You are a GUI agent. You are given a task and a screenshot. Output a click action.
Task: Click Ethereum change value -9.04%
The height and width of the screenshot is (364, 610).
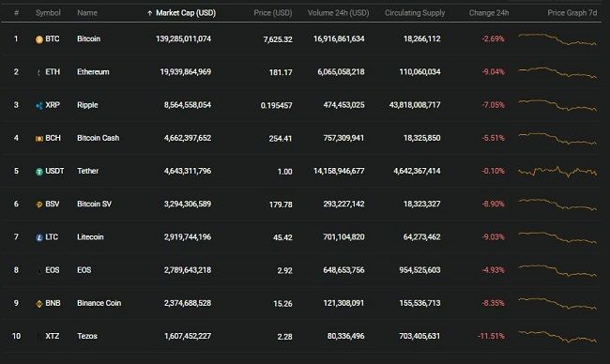[493, 72]
